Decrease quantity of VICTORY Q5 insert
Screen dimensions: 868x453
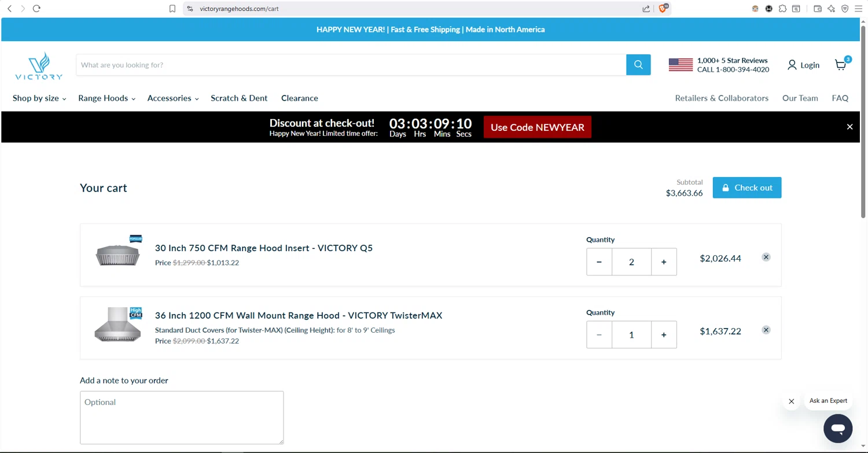(x=599, y=262)
